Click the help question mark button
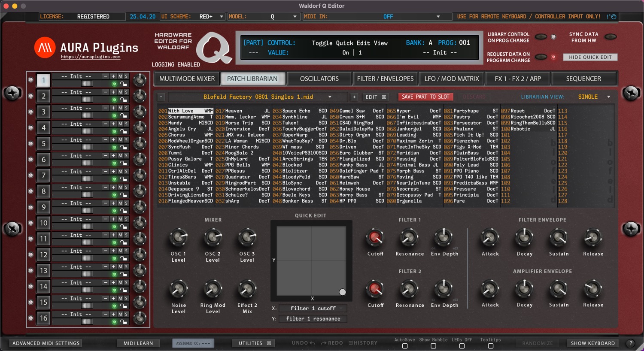Viewport: 644px width, 351px height. (x=631, y=343)
